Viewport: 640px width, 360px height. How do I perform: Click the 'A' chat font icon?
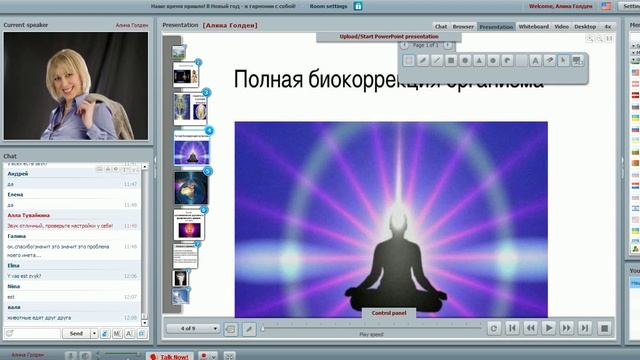pos(129,333)
